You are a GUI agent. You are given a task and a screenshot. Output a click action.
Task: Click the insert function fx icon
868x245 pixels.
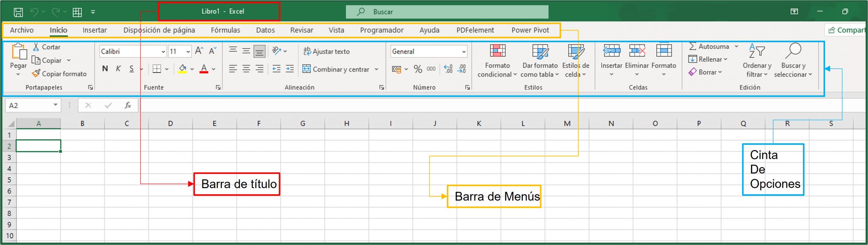click(x=128, y=105)
